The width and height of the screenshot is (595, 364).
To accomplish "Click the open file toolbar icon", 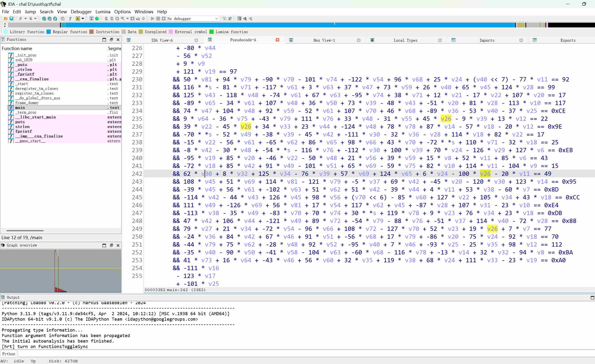I will click(5, 19).
